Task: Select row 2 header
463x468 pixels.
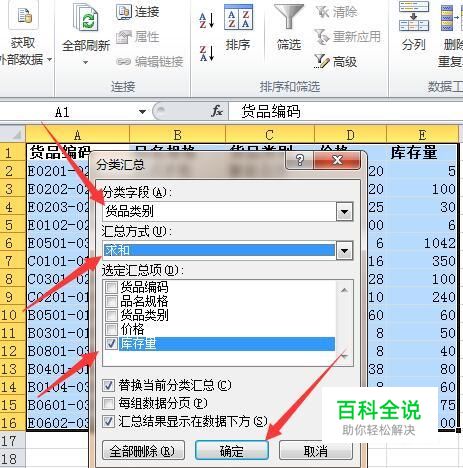Action: tap(13, 171)
